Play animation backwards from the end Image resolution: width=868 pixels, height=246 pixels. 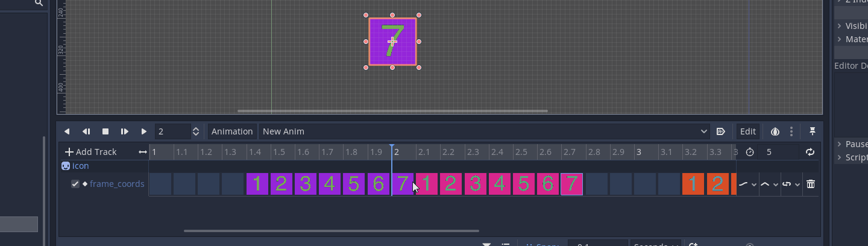(86, 131)
